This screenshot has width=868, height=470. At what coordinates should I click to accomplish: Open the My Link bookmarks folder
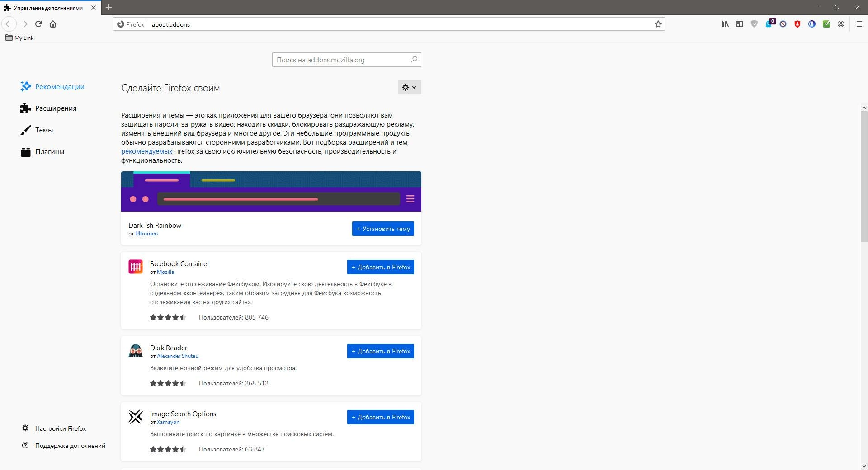point(19,38)
